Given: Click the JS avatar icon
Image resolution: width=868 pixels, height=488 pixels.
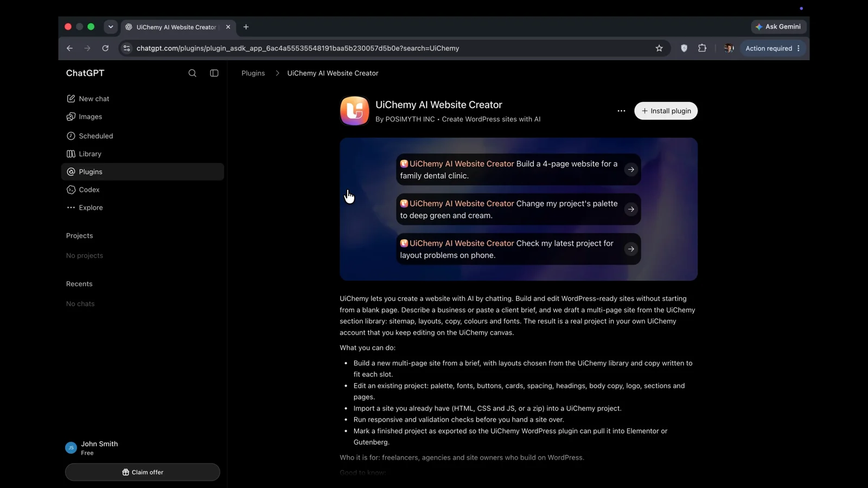Looking at the screenshot, I should click(x=71, y=448).
